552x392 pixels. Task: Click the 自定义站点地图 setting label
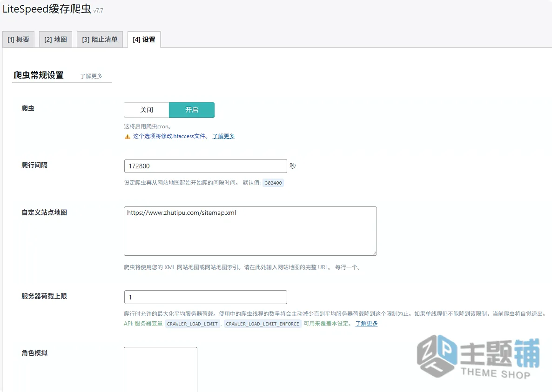click(44, 213)
